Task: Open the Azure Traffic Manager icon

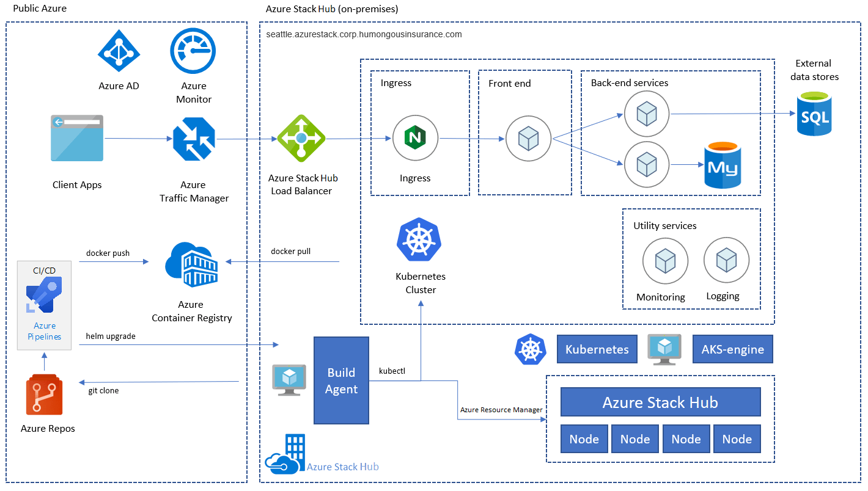Action: click(x=193, y=139)
